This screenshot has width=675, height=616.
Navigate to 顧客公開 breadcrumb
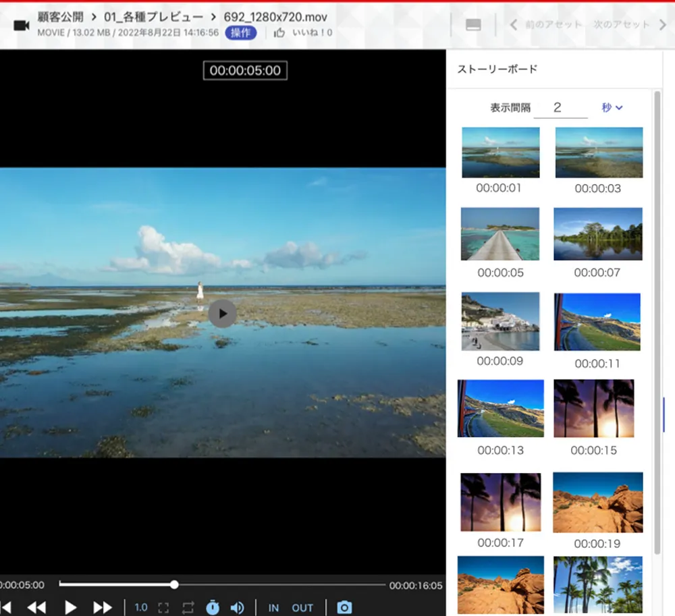[x=60, y=17]
